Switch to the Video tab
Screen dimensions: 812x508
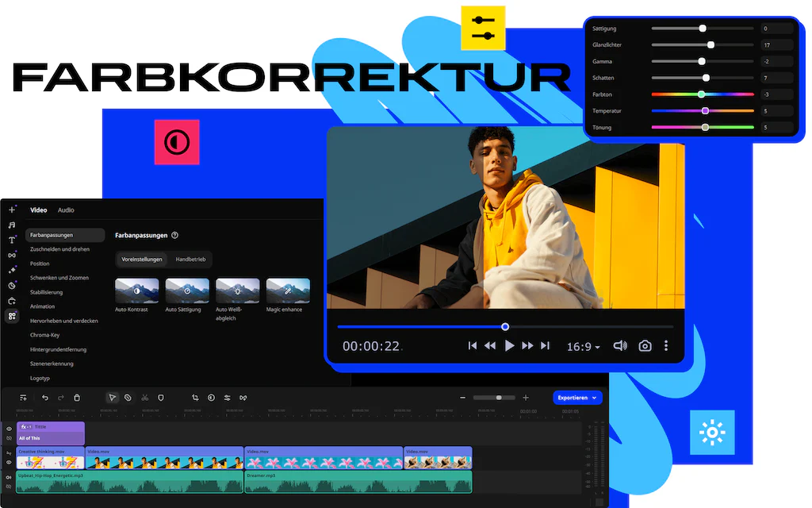[x=38, y=210]
